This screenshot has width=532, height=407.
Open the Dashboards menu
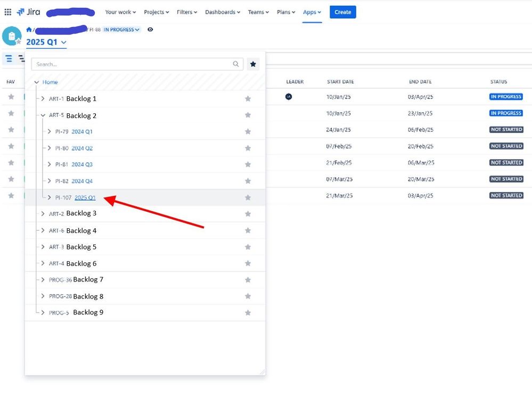tap(223, 12)
